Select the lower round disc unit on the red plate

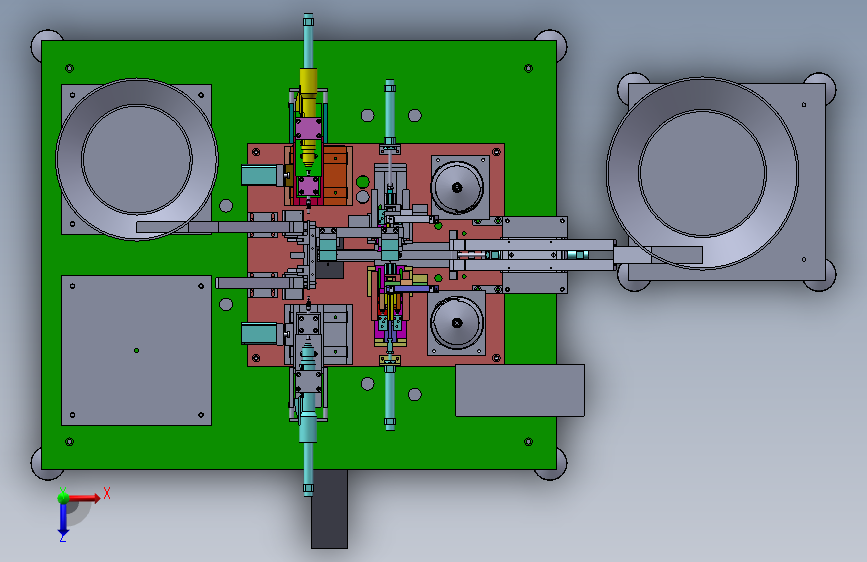[x=457, y=322]
